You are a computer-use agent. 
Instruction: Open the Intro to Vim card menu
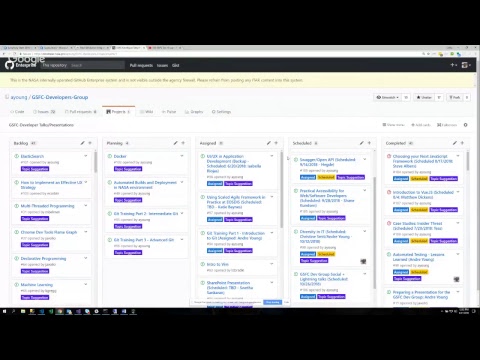272,264
